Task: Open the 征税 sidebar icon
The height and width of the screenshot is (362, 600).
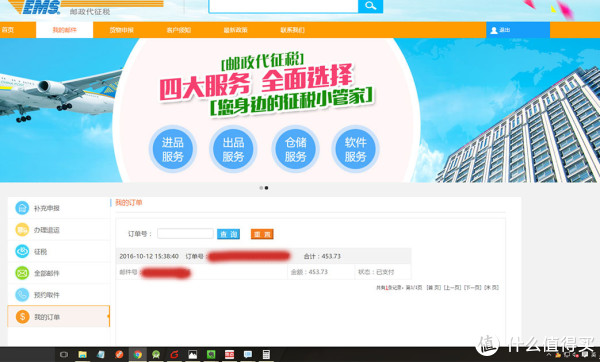Action: coord(22,251)
